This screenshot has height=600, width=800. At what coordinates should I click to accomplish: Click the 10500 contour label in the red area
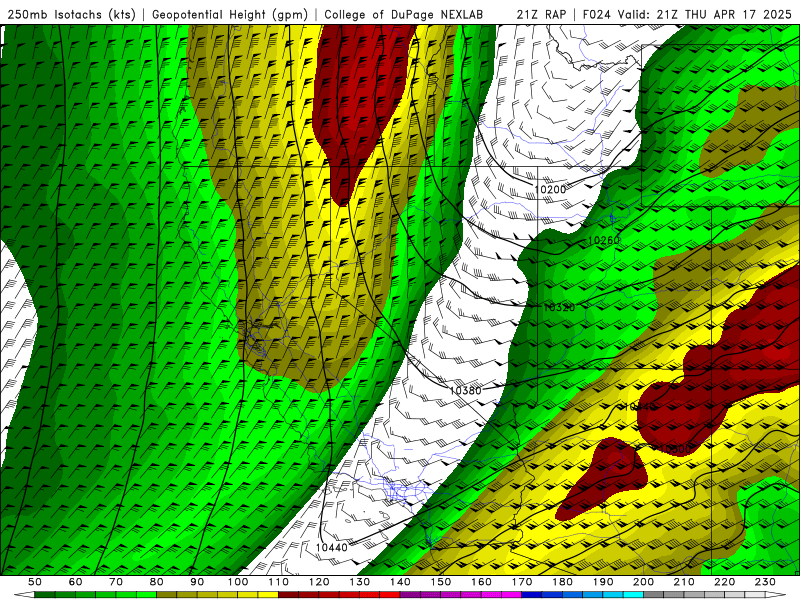pos(674,448)
